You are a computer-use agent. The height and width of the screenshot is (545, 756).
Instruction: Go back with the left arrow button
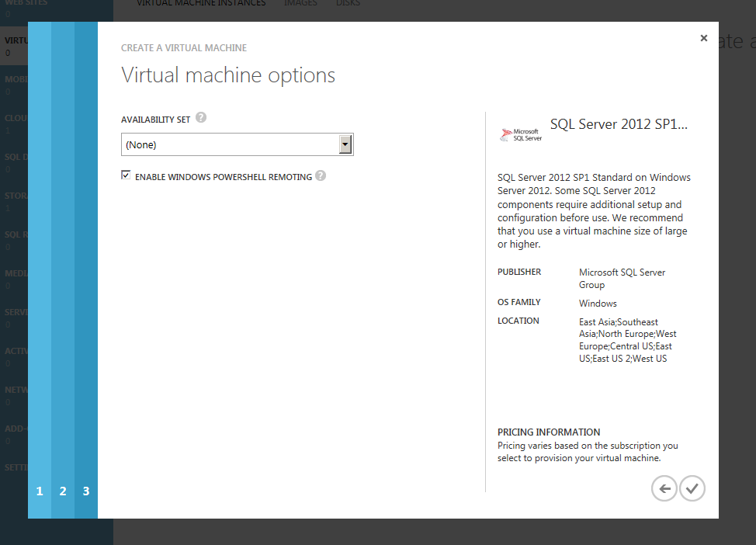[x=664, y=488]
